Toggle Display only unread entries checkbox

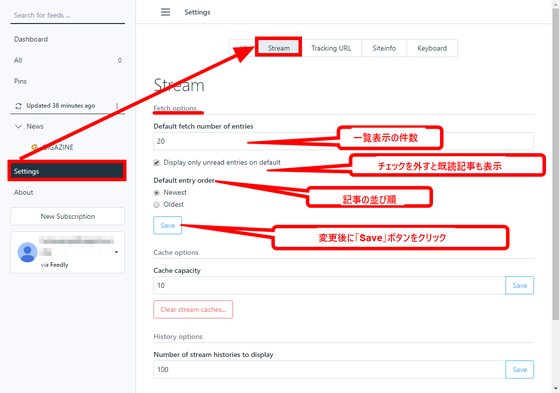pos(156,163)
